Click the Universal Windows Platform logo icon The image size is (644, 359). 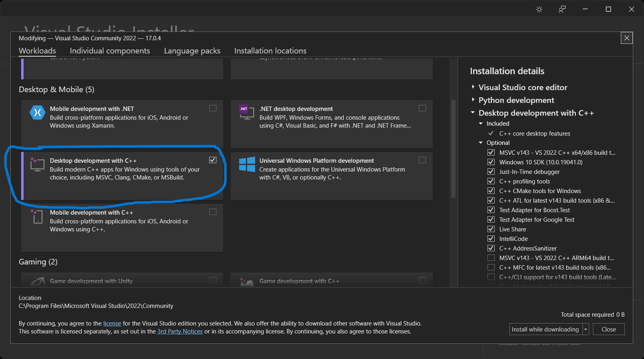(x=247, y=164)
